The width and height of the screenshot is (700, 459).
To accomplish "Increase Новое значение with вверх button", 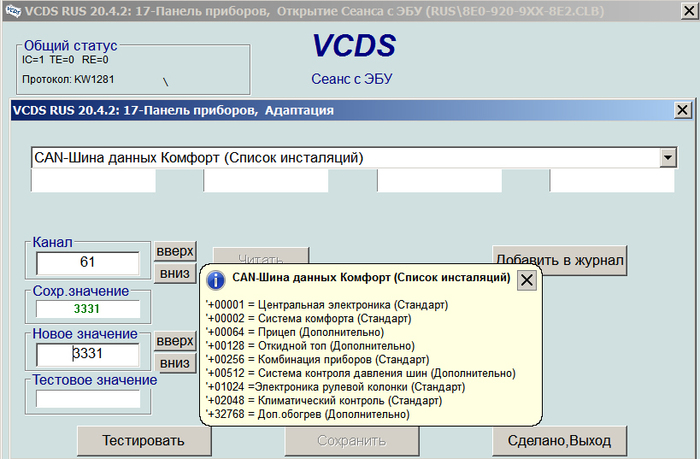I will pyautogui.click(x=175, y=341).
